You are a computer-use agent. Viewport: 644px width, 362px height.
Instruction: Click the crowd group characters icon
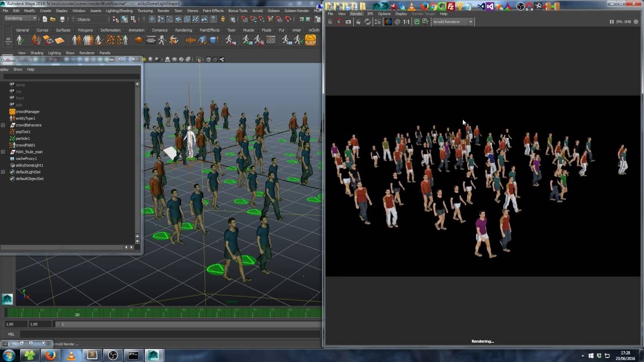click(88, 40)
